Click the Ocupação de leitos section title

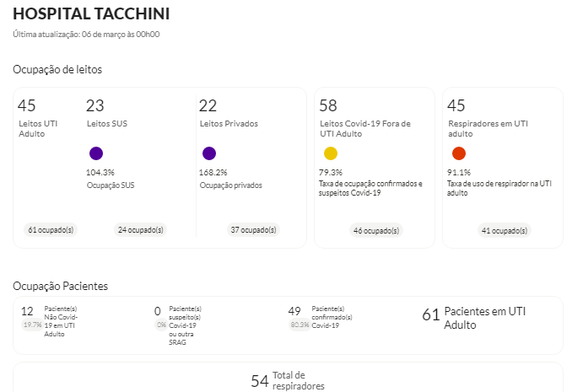coord(57,69)
